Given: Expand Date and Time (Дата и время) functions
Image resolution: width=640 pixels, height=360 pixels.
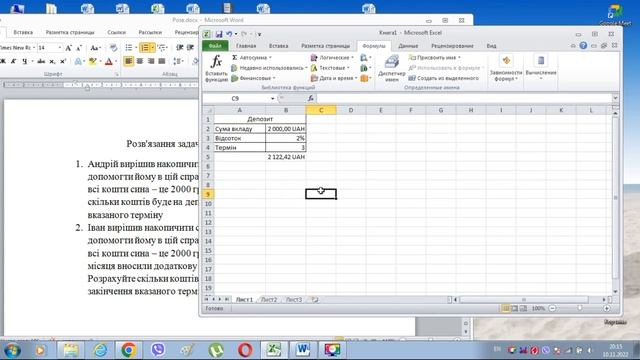Looking at the screenshot, I should click(334, 78).
